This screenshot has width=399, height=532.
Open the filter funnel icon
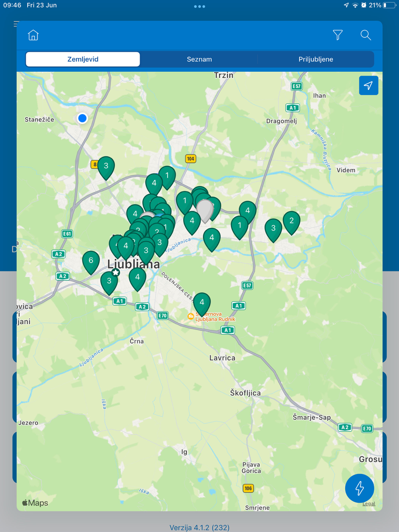click(x=338, y=35)
